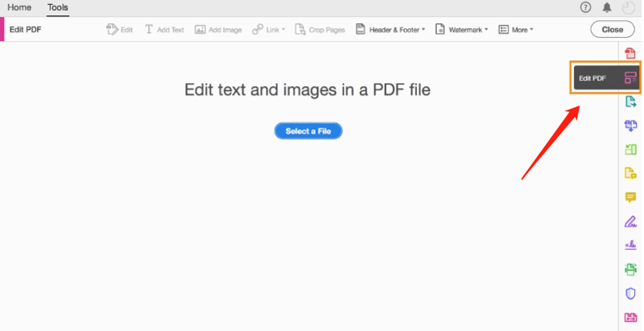Select Crop Pages in the toolbar

[x=320, y=30]
